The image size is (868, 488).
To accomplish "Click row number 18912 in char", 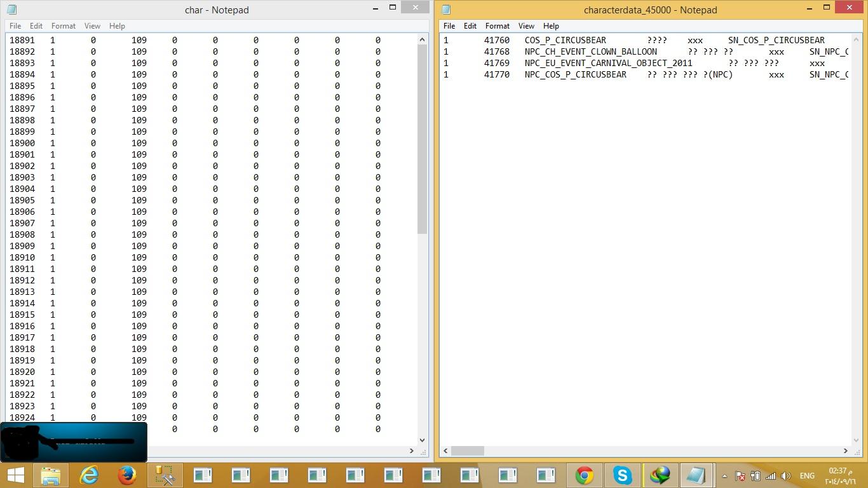I will pos(22,280).
